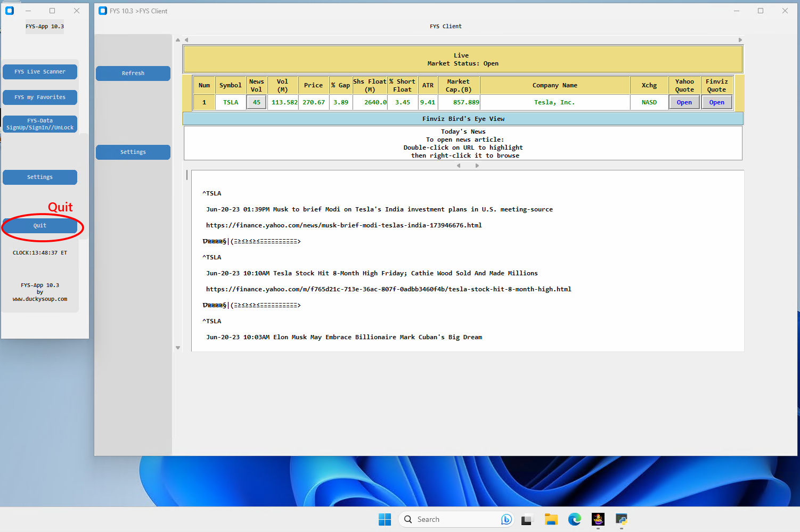Close the FYS Client window

click(x=785, y=11)
